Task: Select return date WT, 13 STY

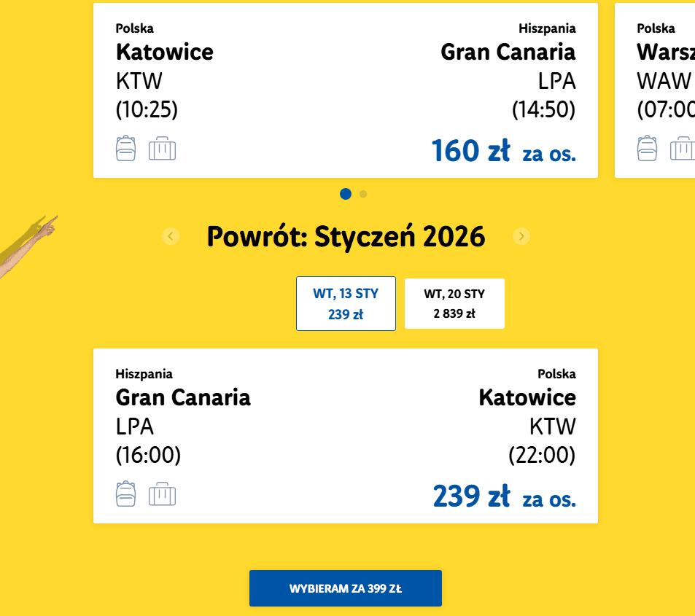Action: coord(346,303)
